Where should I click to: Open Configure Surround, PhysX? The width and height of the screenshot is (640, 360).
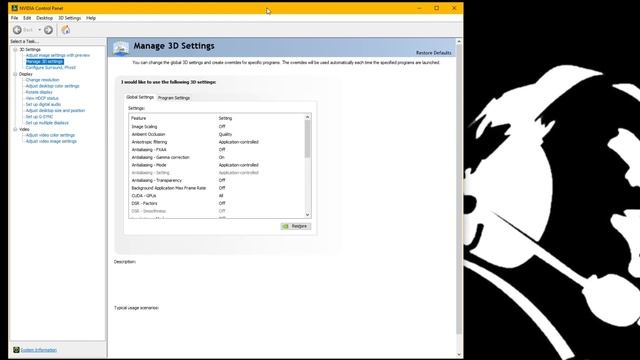pyautogui.click(x=51, y=67)
